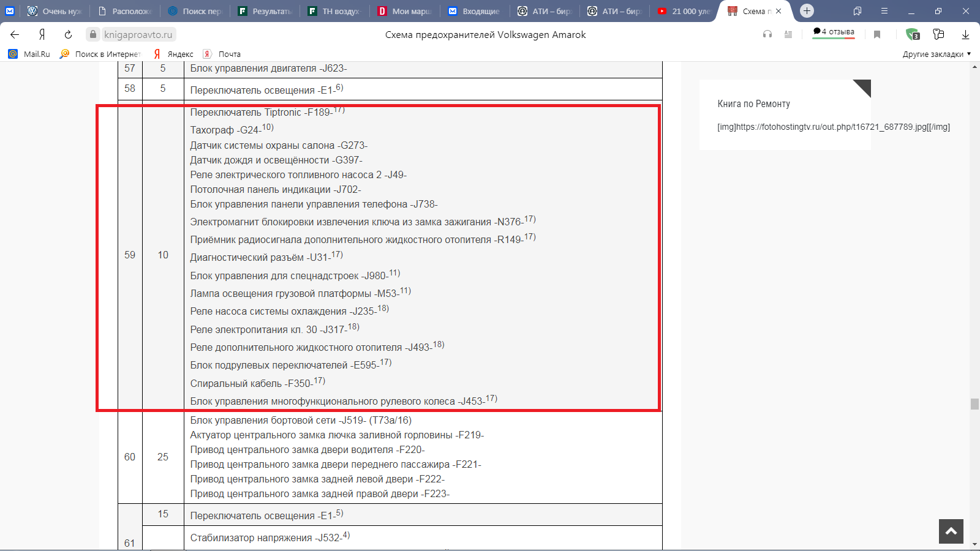Open the Mail.Ru bookmark
Screen dimensions: 980x551
point(29,54)
